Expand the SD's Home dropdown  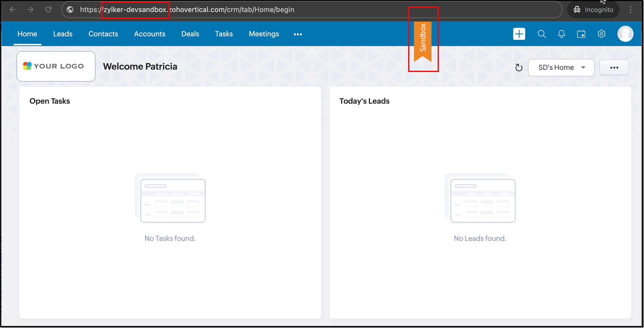[561, 68]
